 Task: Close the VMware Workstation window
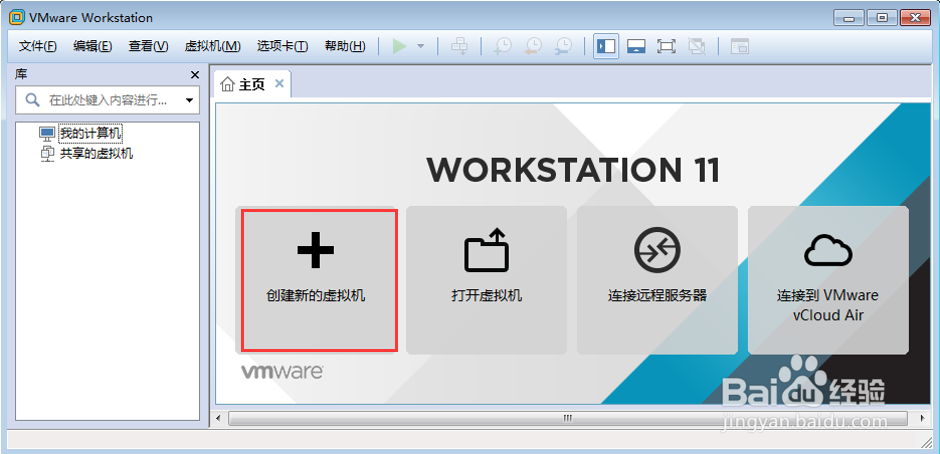click(915, 17)
